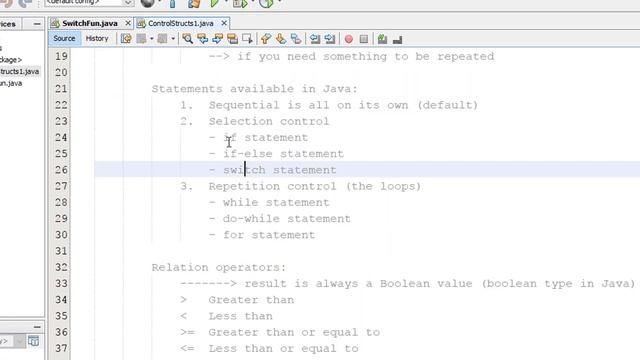Select un.java file in project tree

[x=11, y=83]
